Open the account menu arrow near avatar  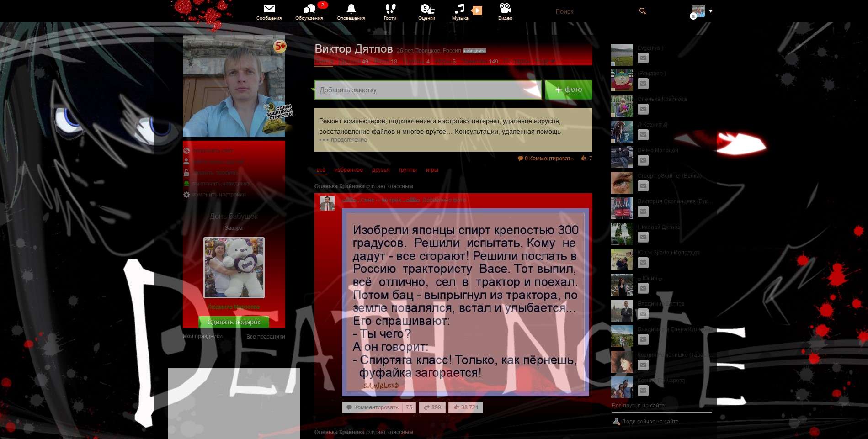pos(711,11)
